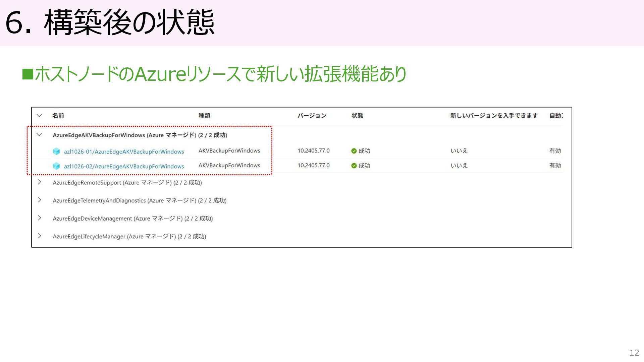Click version 10.2405.77.0 in azl1026-01 row
The image size is (644, 362).
point(313,151)
